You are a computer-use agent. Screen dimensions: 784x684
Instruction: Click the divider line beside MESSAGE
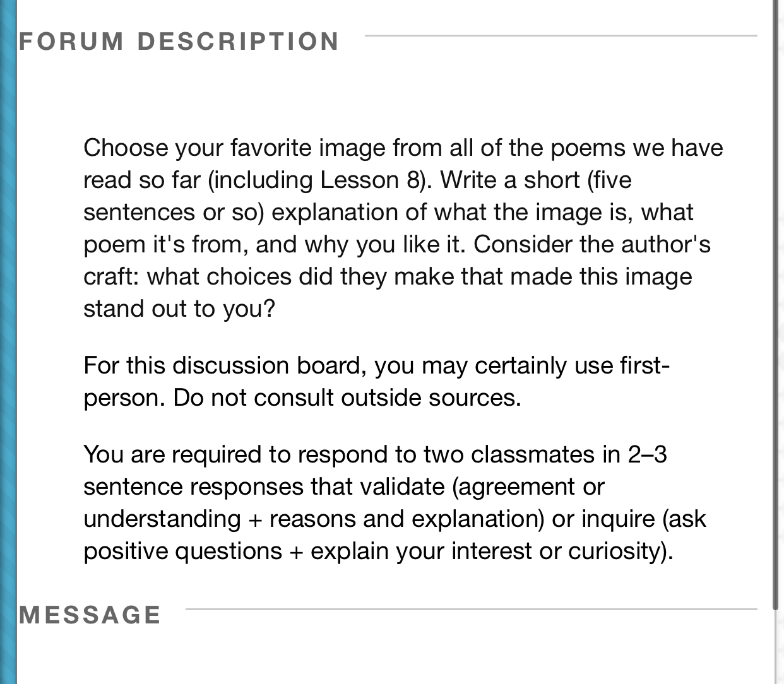[x=471, y=610]
